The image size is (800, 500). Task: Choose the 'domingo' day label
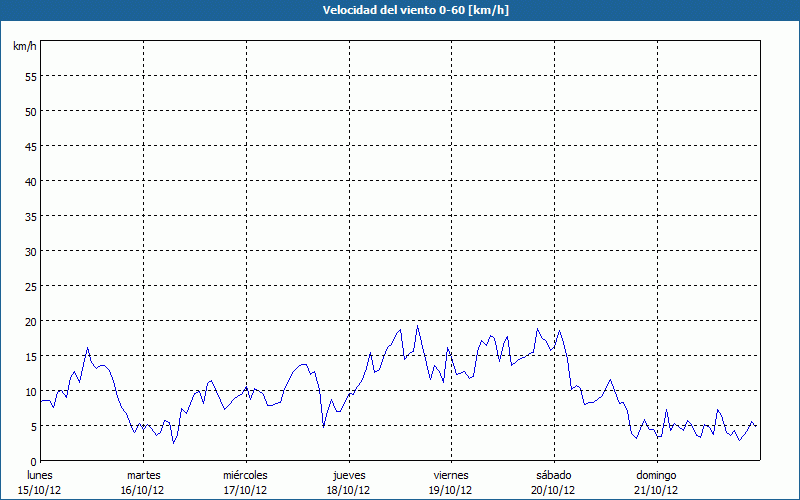(x=656, y=475)
